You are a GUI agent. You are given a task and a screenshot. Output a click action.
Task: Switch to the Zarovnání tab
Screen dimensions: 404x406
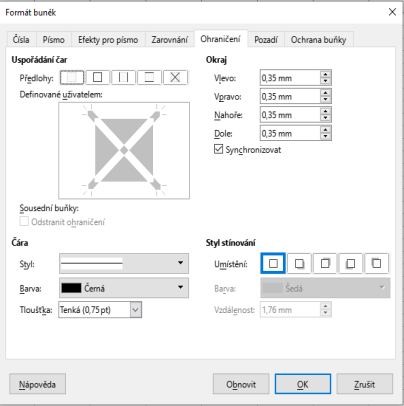click(170, 40)
